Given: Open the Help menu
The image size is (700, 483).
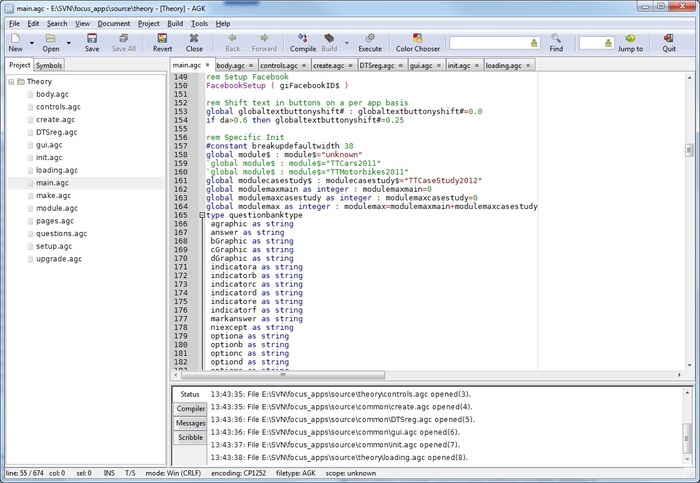Looking at the screenshot, I should click(223, 24).
